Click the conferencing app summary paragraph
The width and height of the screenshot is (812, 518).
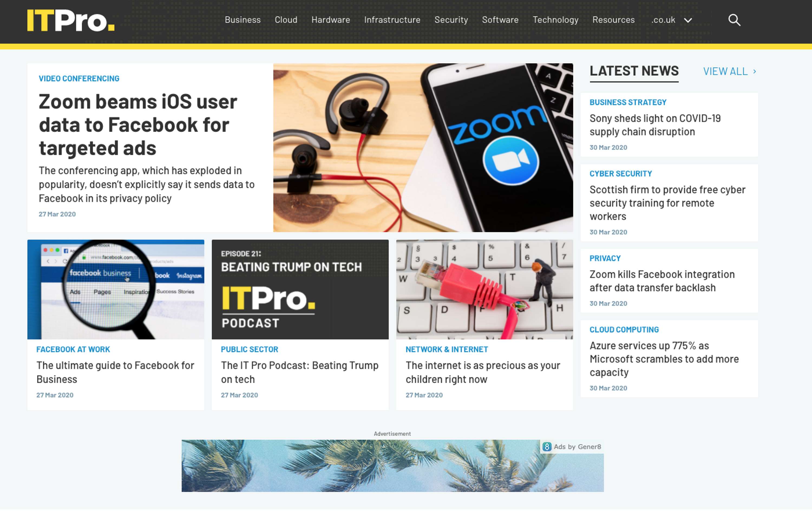[147, 184]
